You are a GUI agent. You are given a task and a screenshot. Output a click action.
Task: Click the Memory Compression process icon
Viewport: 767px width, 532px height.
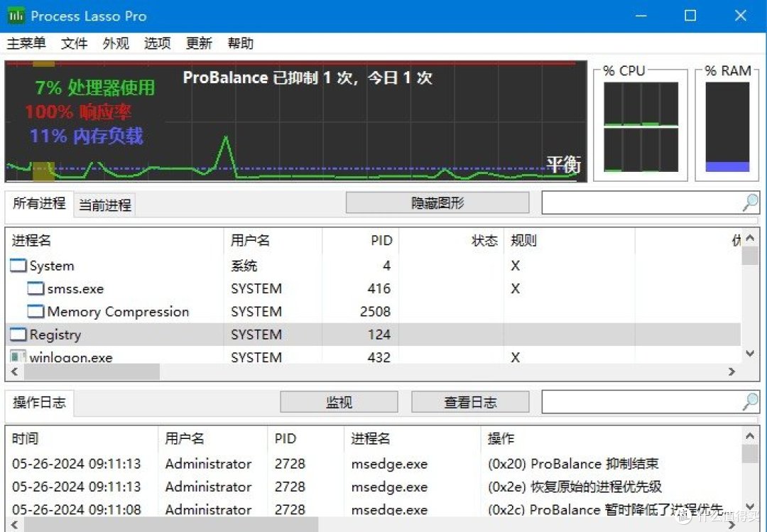pos(34,310)
